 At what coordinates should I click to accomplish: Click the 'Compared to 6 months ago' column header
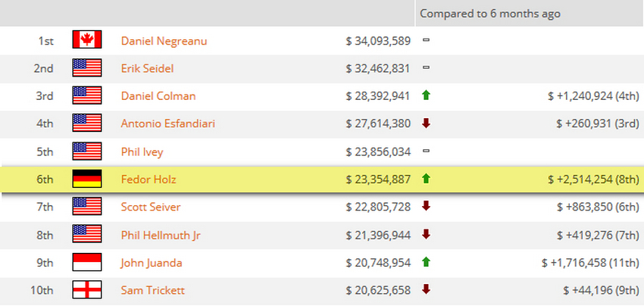[489, 13]
